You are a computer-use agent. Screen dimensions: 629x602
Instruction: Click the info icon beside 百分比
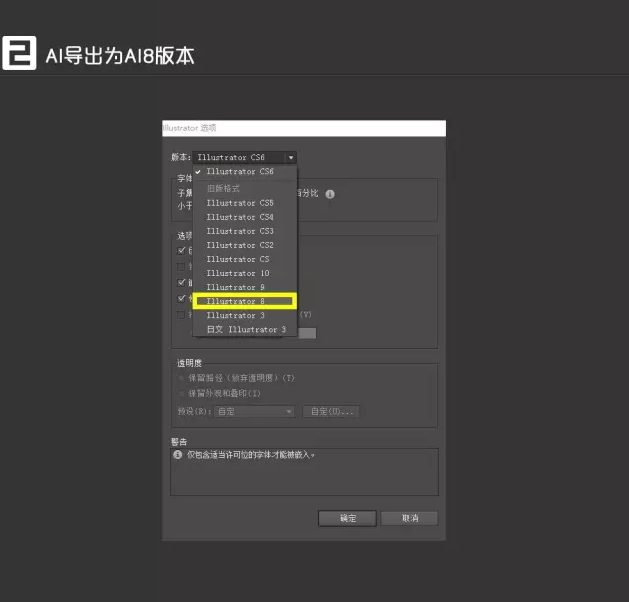(x=330, y=194)
